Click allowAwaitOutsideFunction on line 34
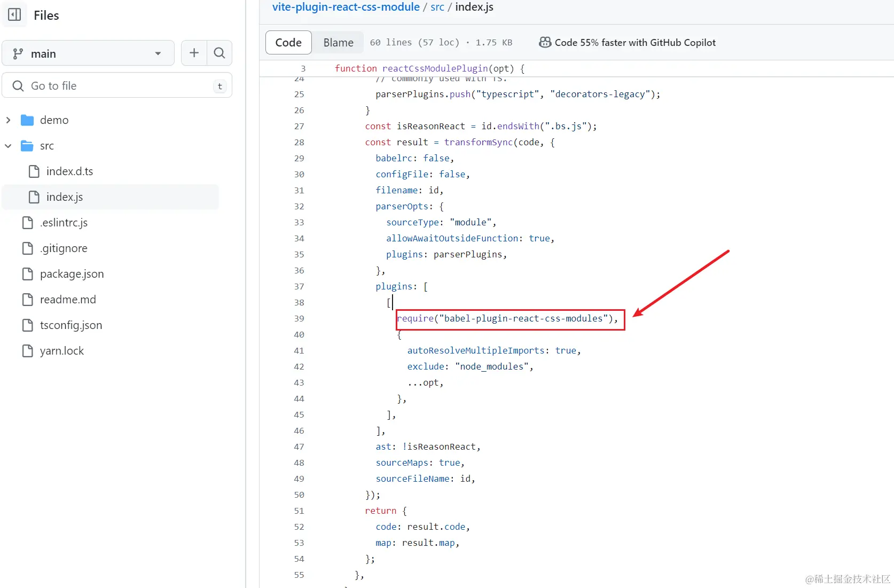This screenshot has height=588, width=894. (452, 238)
